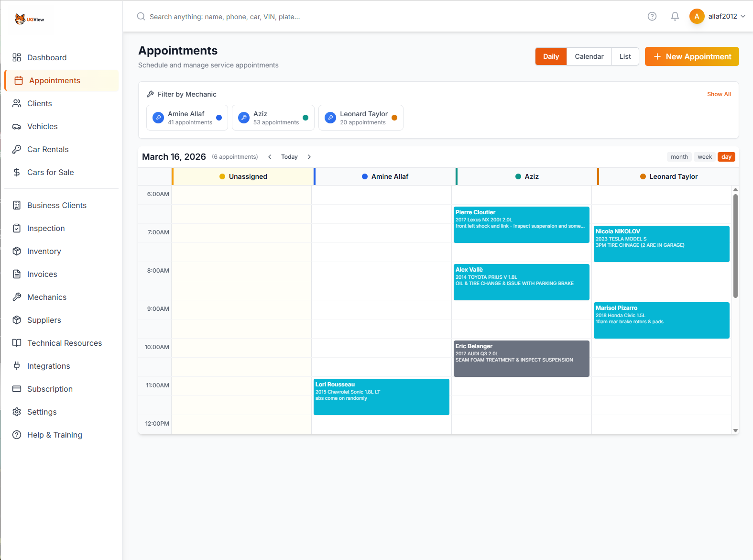The image size is (753, 560).
Task: Go to the next day arrow
Action: coord(309,157)
